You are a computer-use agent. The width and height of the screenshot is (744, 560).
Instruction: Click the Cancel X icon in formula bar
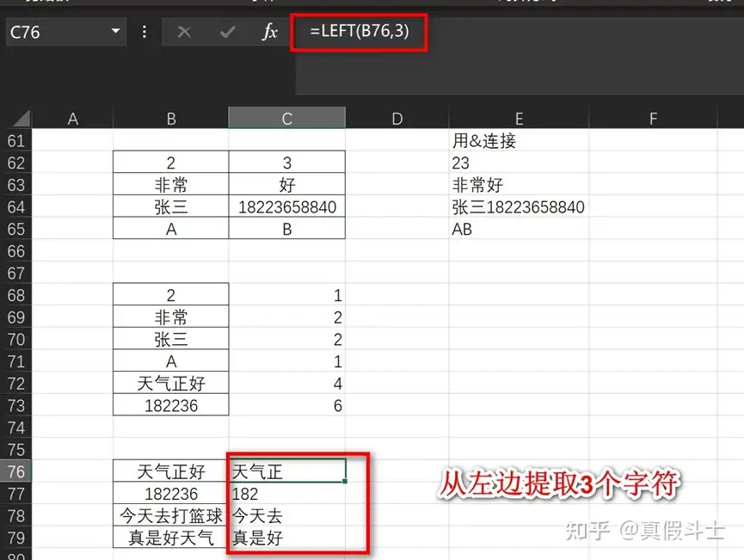(x=184, y=33)
